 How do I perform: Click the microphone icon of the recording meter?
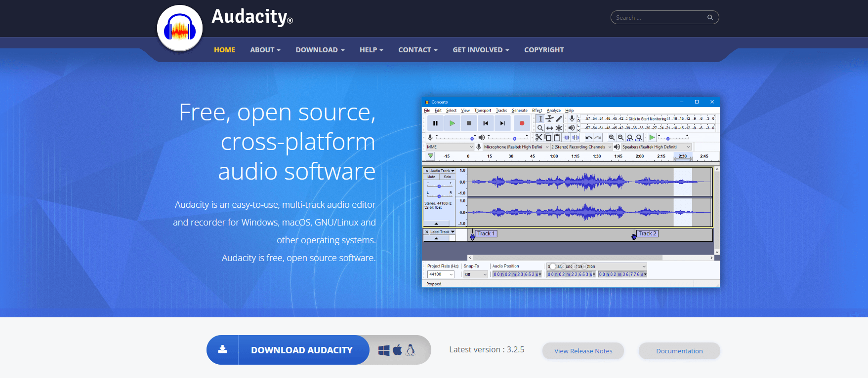click(x=572, y=118)
